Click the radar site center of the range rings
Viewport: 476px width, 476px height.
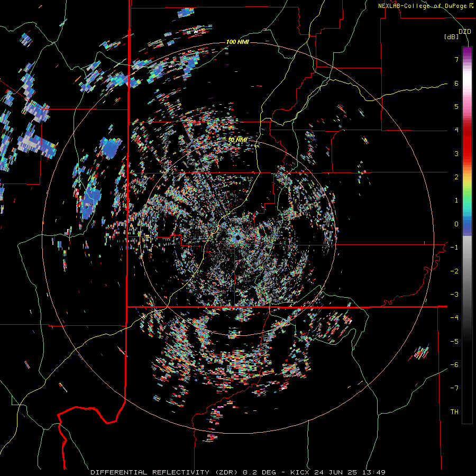point(237,237)
